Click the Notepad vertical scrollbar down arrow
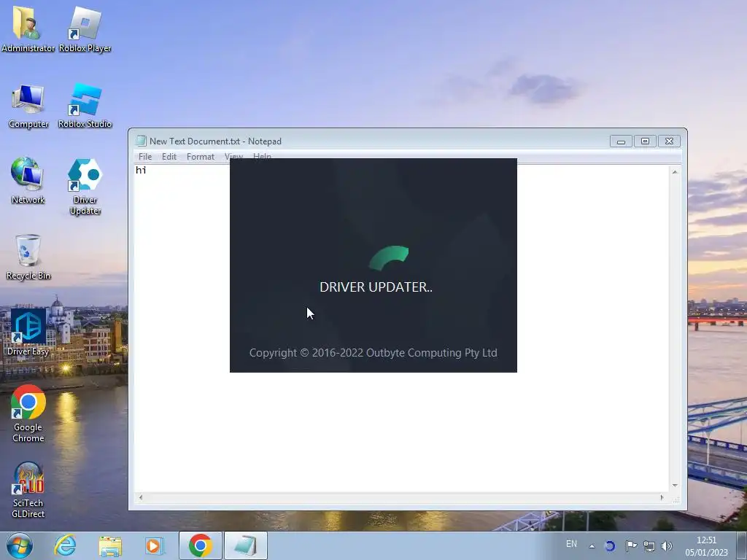This screenshot has height=560, width=747. click(x=675, y=486)
